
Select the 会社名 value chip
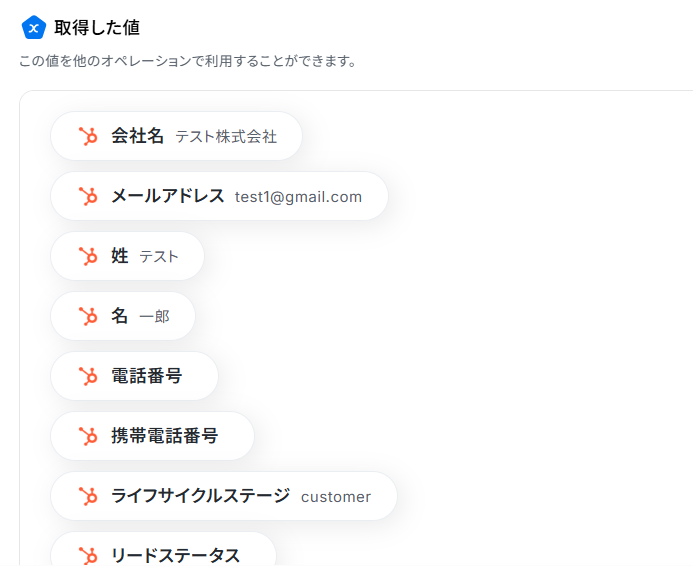point(176,136)
